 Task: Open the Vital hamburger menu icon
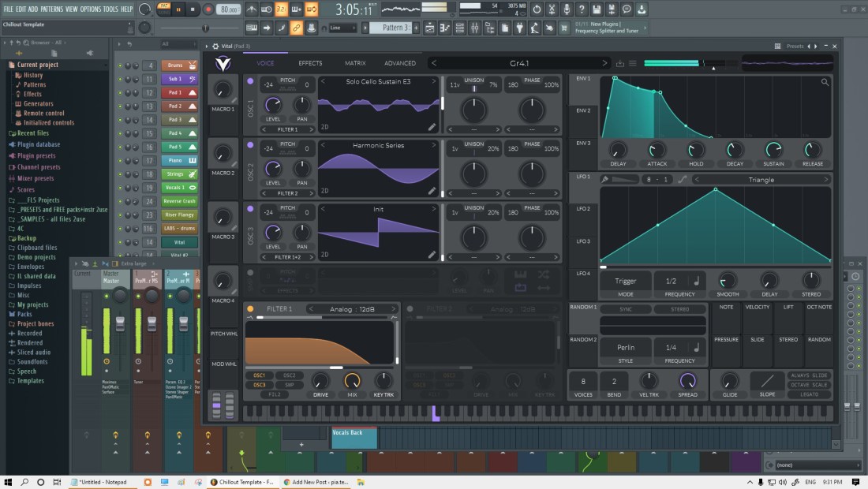pyautogui.click(x=634, y=63)
